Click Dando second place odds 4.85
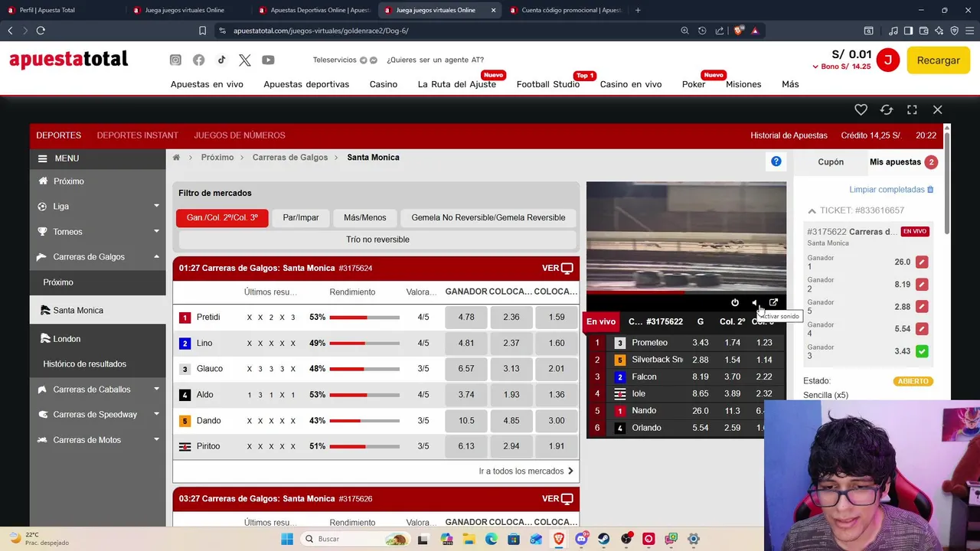This screenshot has height=551, width=980. pos(511,421)
